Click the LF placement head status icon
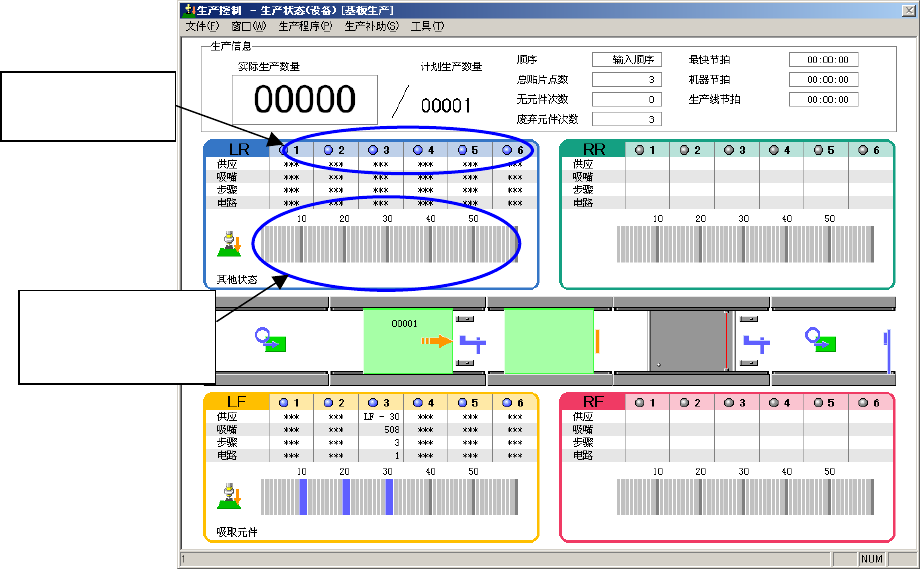 (x=229, y=496)
